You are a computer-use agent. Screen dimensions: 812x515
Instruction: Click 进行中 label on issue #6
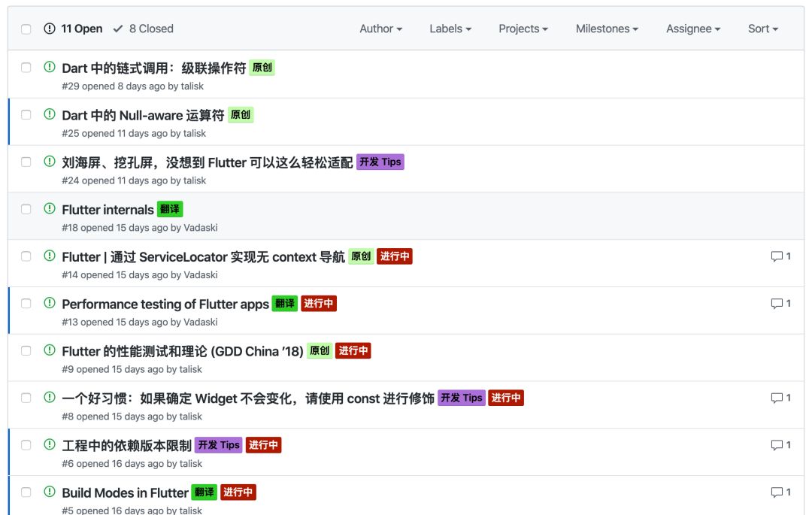tap(264, 445)
